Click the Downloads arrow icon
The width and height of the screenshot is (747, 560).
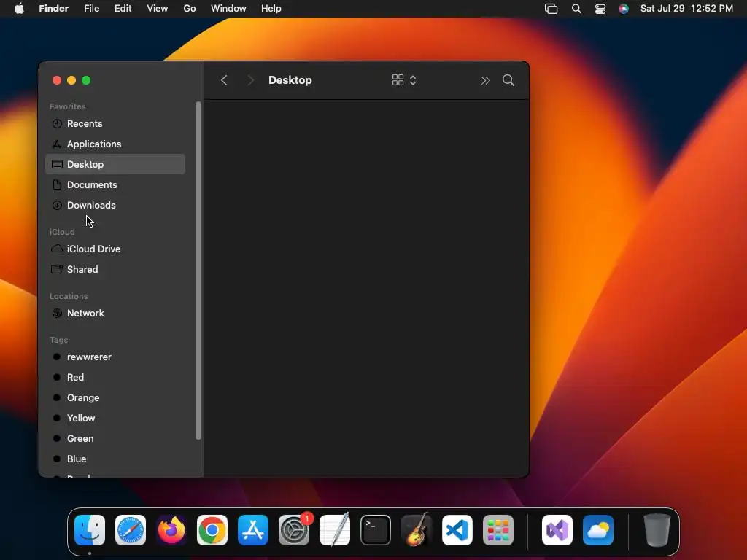(x=57, y=205)
